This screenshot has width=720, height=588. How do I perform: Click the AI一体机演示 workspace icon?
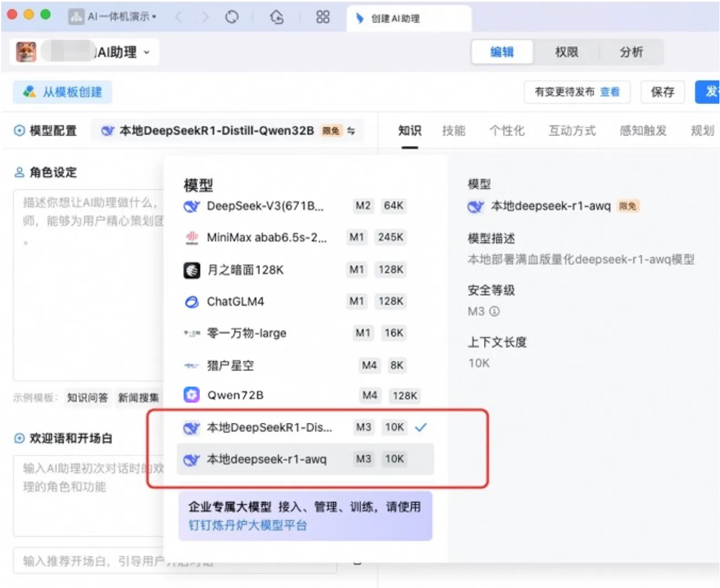pyautogui.click(x=76, y=17)
